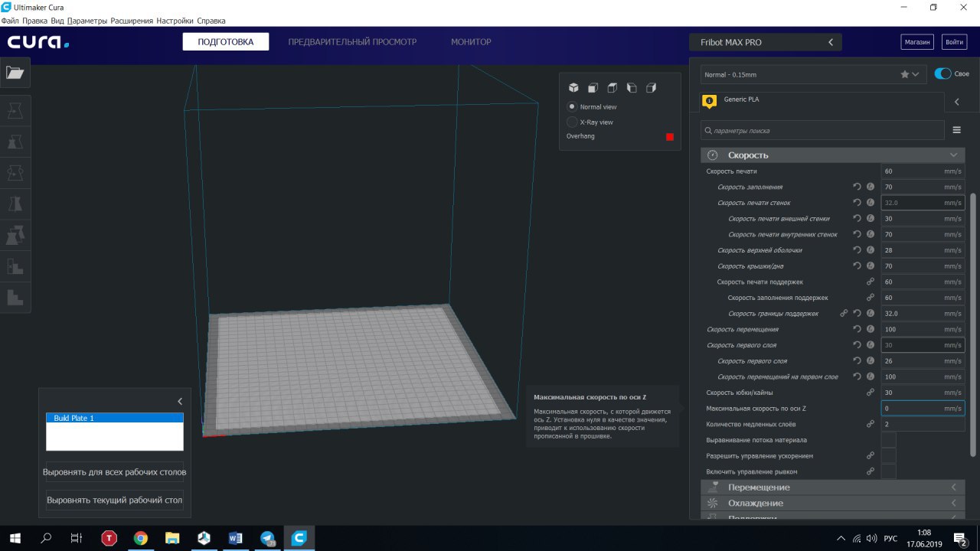This screenshot has height=551, width=980.
Task: Click the Магазин button
Action: (917, 42)
